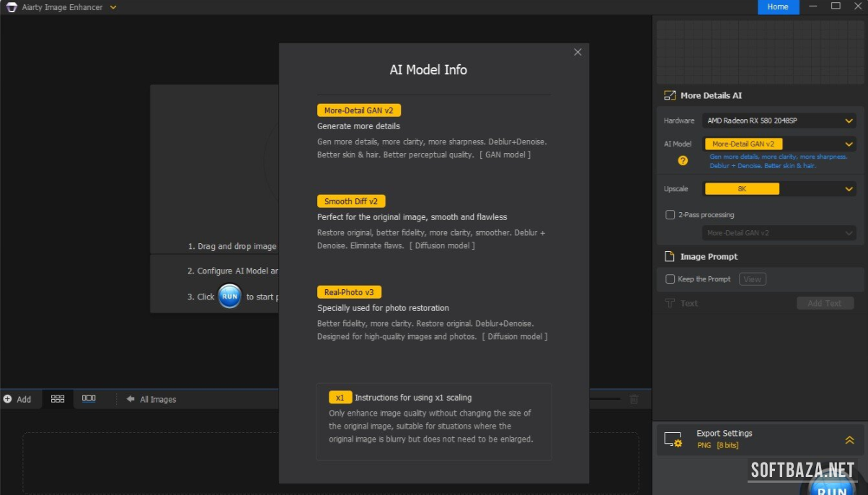Click the Add plus icon

(x=8, y=399)
